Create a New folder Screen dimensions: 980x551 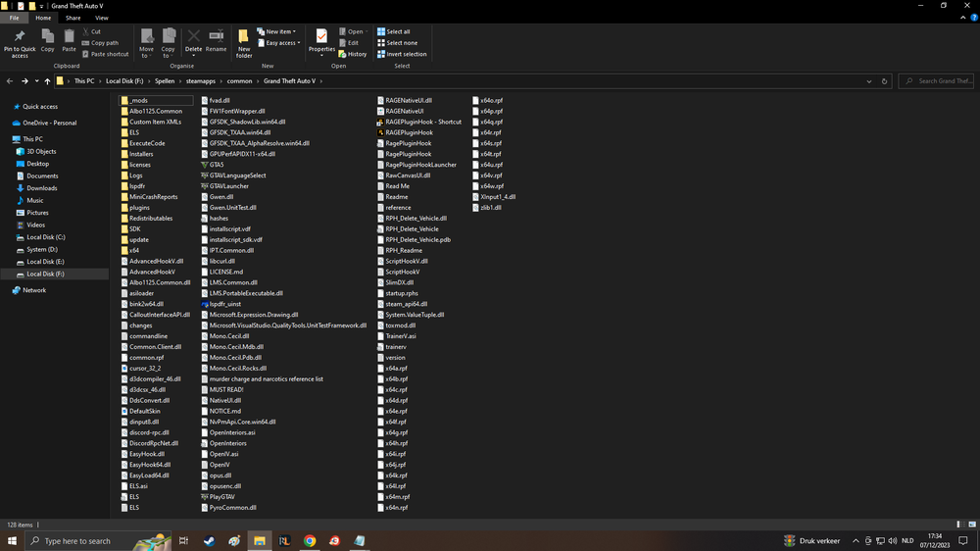(x=244, y=43)
